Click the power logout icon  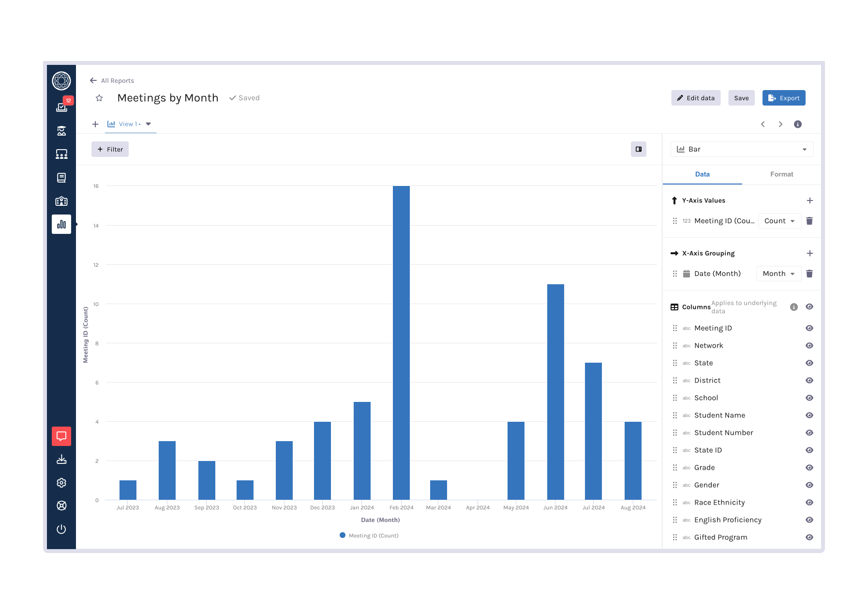click(61, 529)
